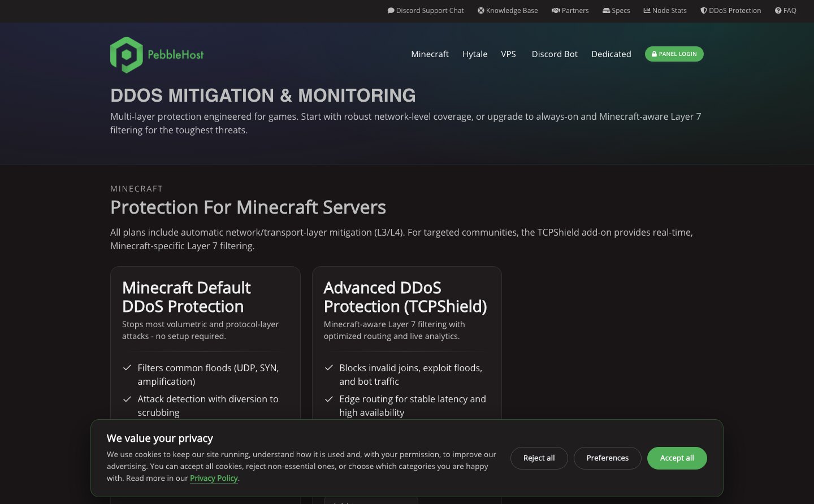Open the Minecraft nav menu item
The image size is (814, 504).
(x=430, y=54)
